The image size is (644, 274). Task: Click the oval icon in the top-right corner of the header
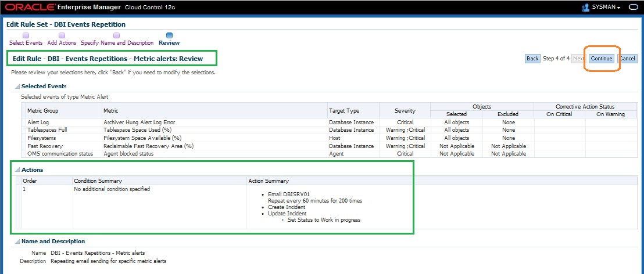(633, 8)
